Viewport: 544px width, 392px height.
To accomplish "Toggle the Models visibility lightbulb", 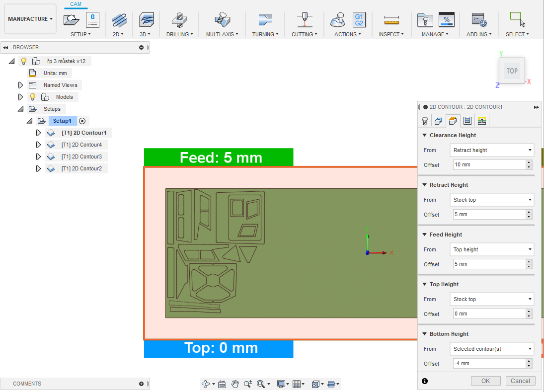I will (x=33, y=97).
